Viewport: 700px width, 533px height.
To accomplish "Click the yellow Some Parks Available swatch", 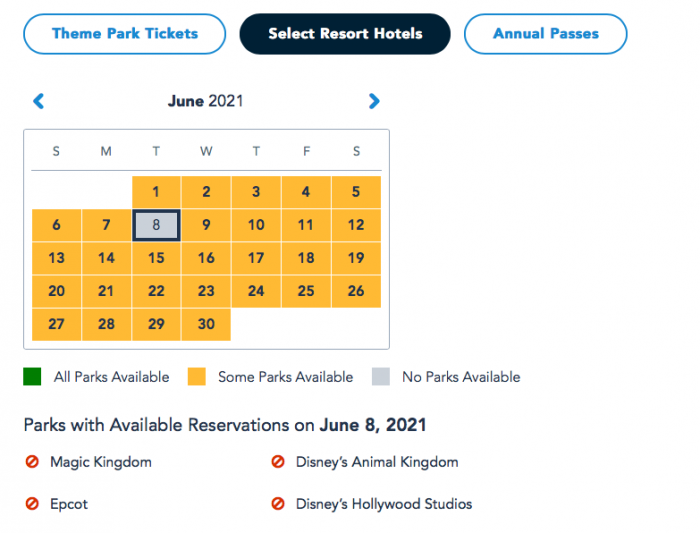I will click(197, 377).
